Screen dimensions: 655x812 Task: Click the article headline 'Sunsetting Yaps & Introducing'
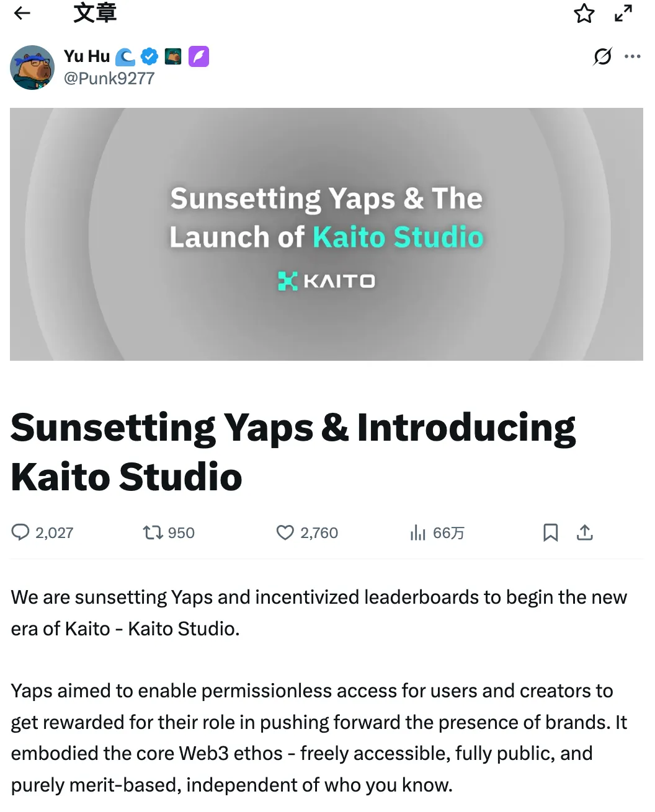point(293,428)
